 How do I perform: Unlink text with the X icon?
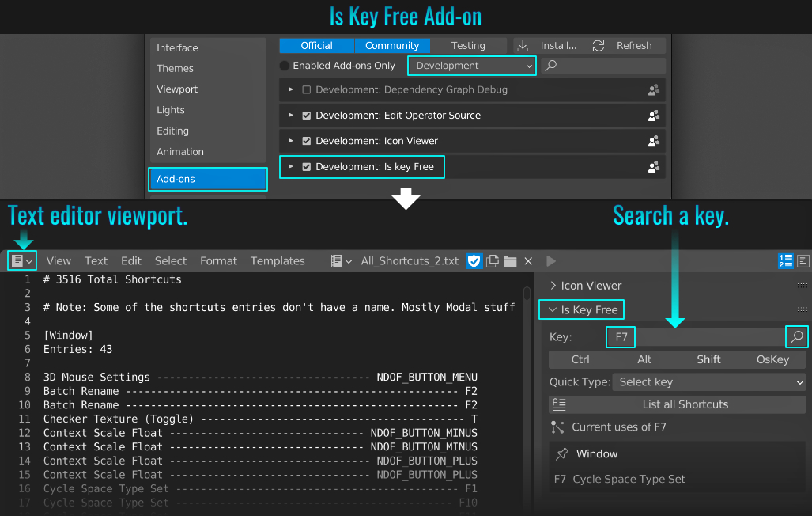[x=528, y=261]
